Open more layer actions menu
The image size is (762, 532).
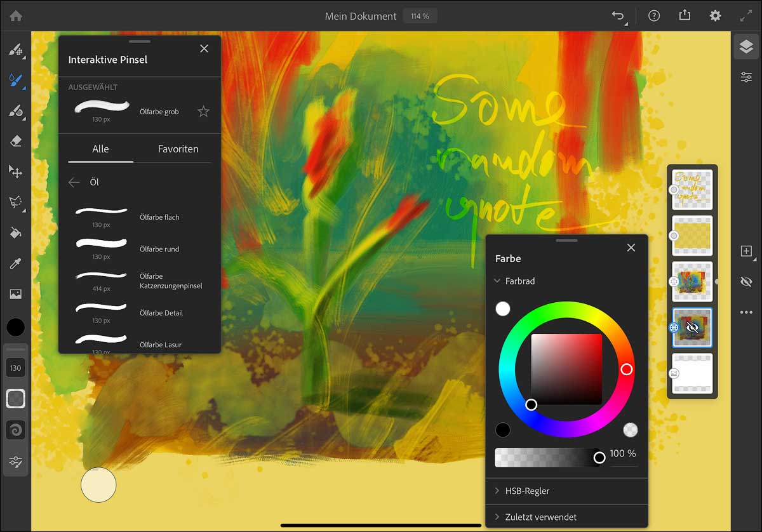[746, 312]
